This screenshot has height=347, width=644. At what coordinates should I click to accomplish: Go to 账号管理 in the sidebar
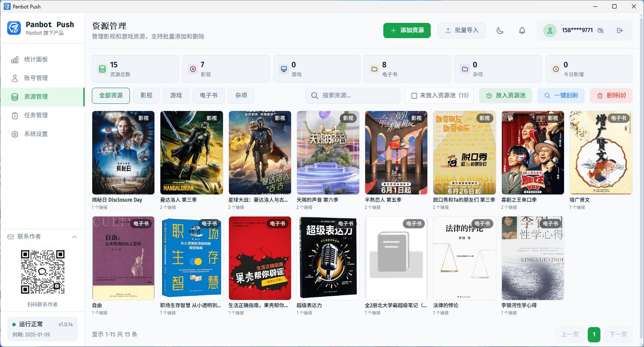(x=42, y=78)
